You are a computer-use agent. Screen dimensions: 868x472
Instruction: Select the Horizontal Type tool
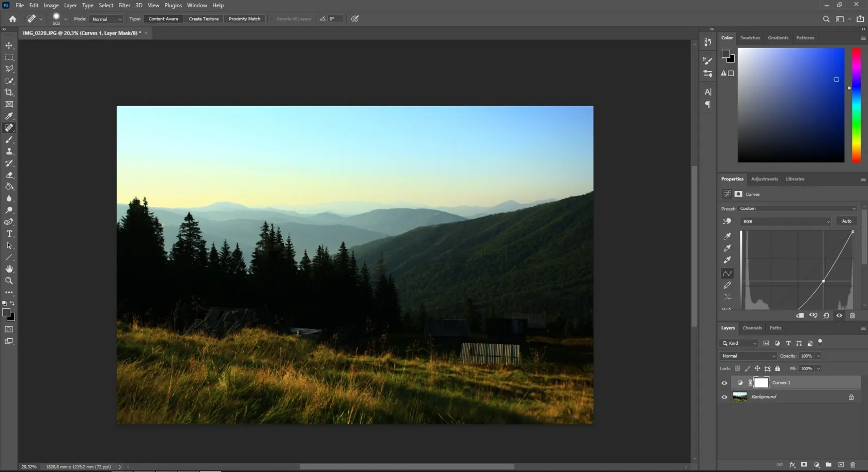pyautogui.click(x=9, y=234)
